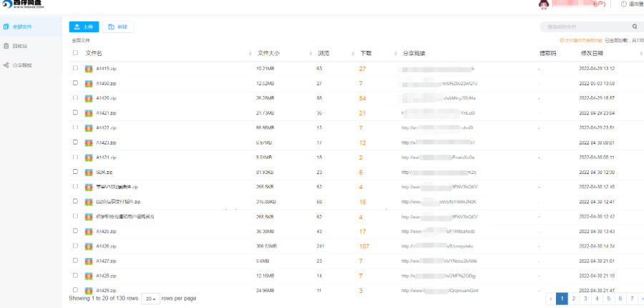Screen dimensions: 644x308
Task: Select the checkbox next to A1427.zip
Action: 75,261
